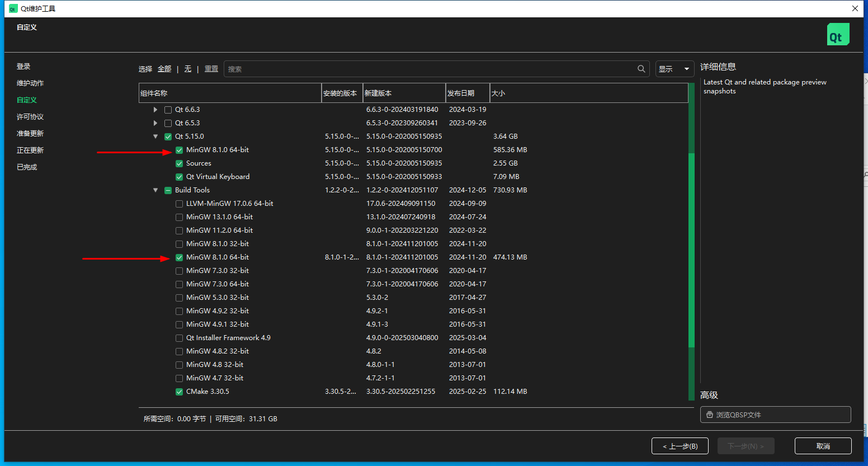
Task: Click the 2025-03-04 release date
Action: pyautogui.click(x=468, y=338)
